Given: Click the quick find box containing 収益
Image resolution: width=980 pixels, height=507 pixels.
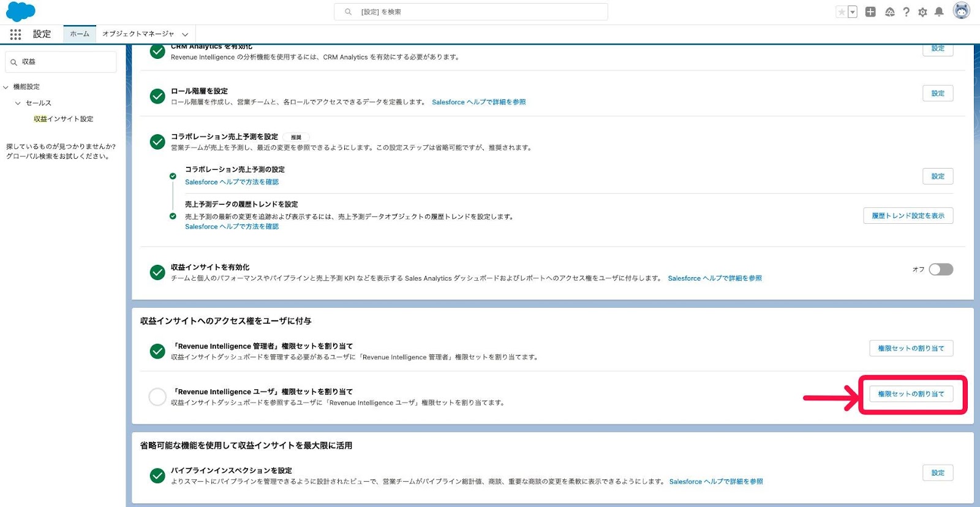Looking at the screenshot, I should (x=61, y=62).
